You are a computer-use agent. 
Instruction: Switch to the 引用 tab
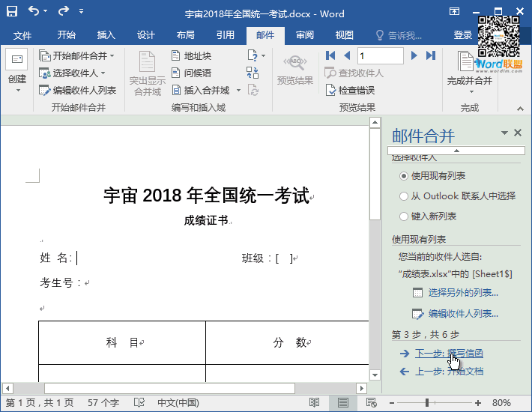(226, 35)
